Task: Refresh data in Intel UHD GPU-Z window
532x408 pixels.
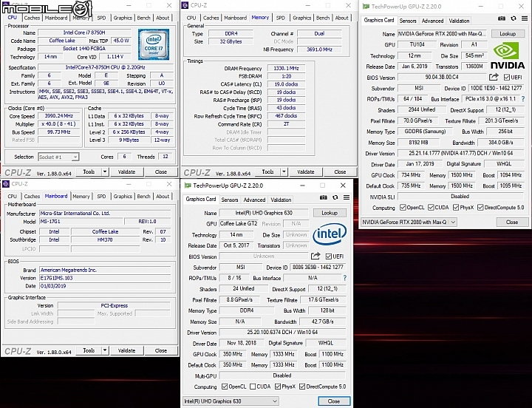Action: coord(335,197)
